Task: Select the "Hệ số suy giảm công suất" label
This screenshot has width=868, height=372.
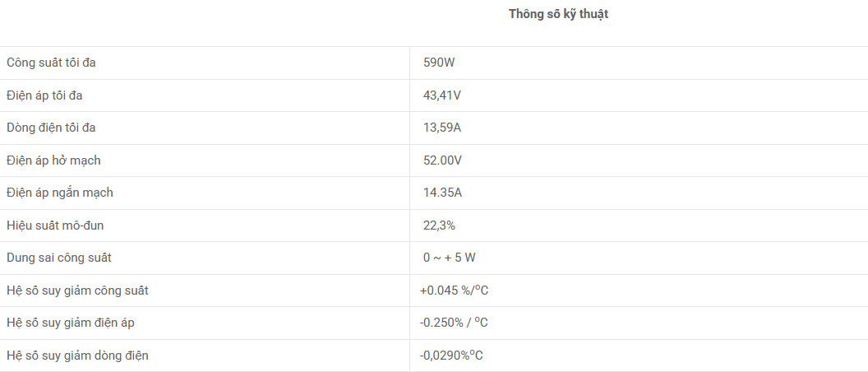Action: 77,291
